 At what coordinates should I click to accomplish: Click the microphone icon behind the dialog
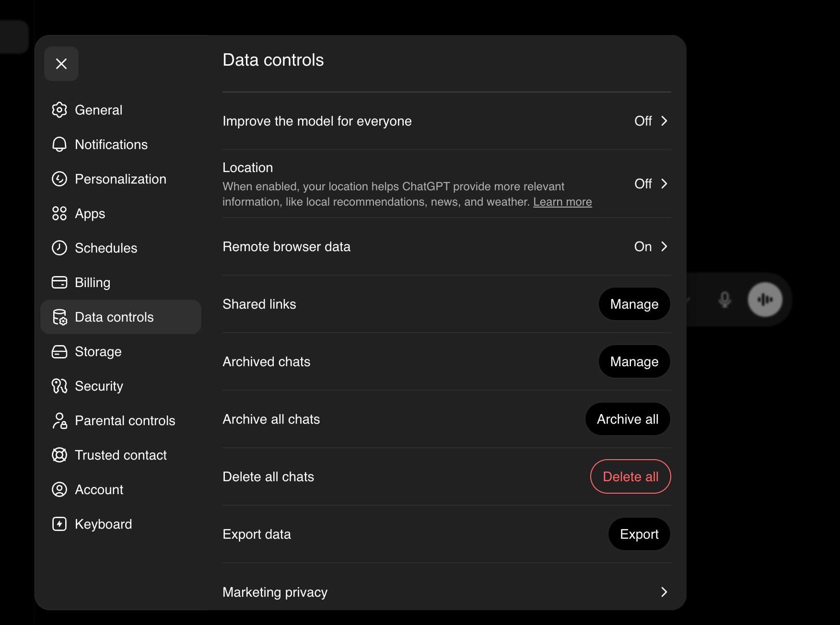725,300
